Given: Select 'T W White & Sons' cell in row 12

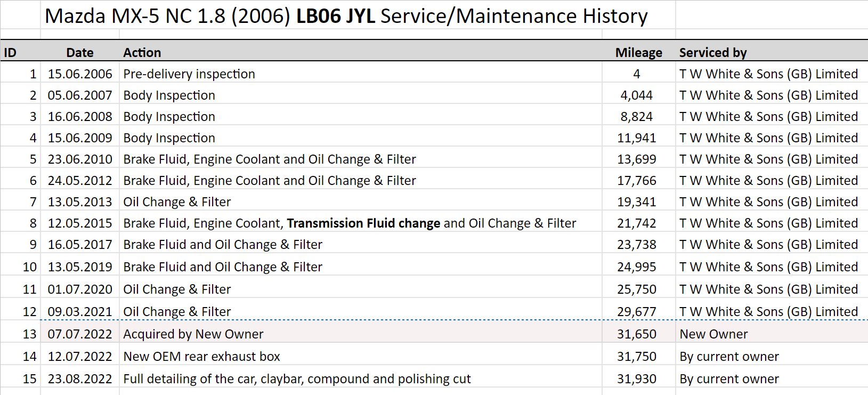Looking at the screenshot, I should [772, 311].
